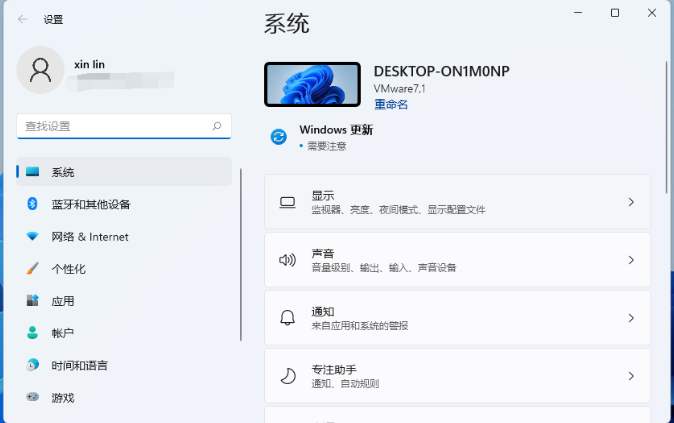Open 网络 & Internet sidebar entry

tap(124, 236)
